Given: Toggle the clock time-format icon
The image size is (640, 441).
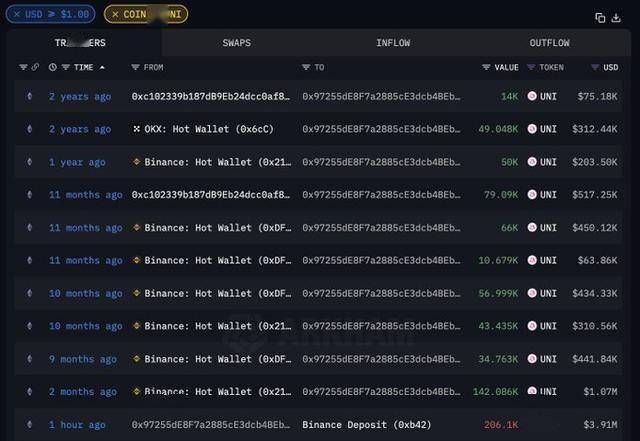Looking at the screenshot, I should tap(53, 67).
